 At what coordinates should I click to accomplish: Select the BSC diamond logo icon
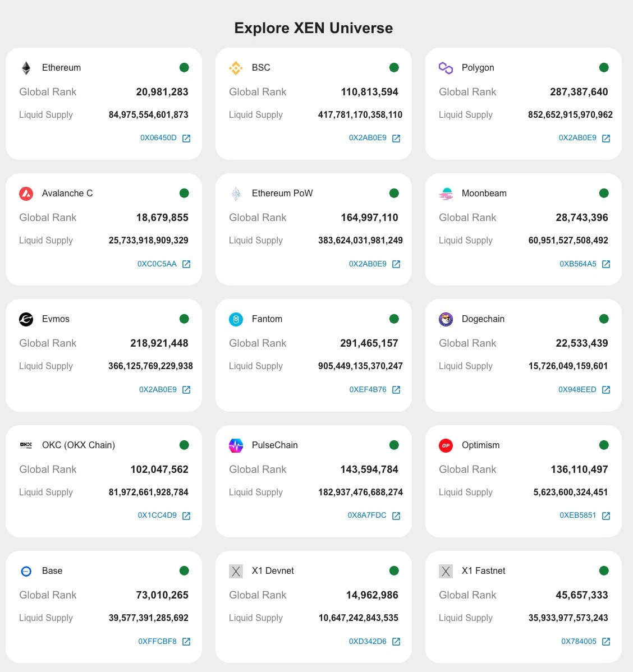[x=236, y=67]
